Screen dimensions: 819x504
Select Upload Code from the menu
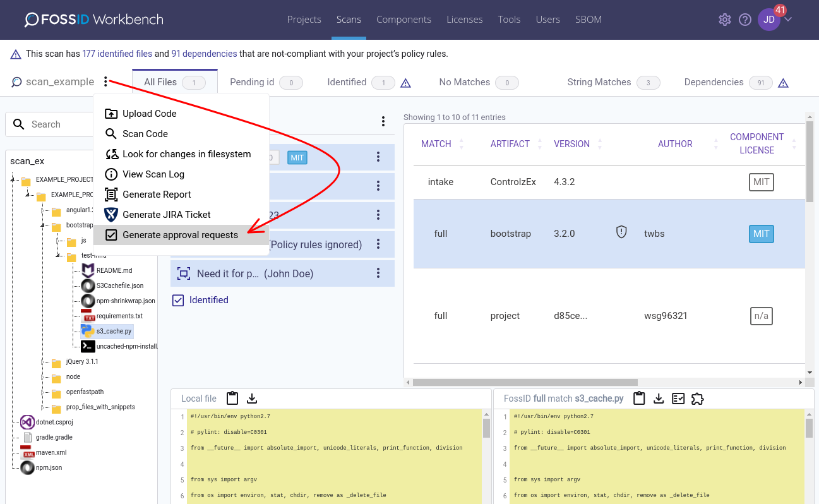click(181, 114)
